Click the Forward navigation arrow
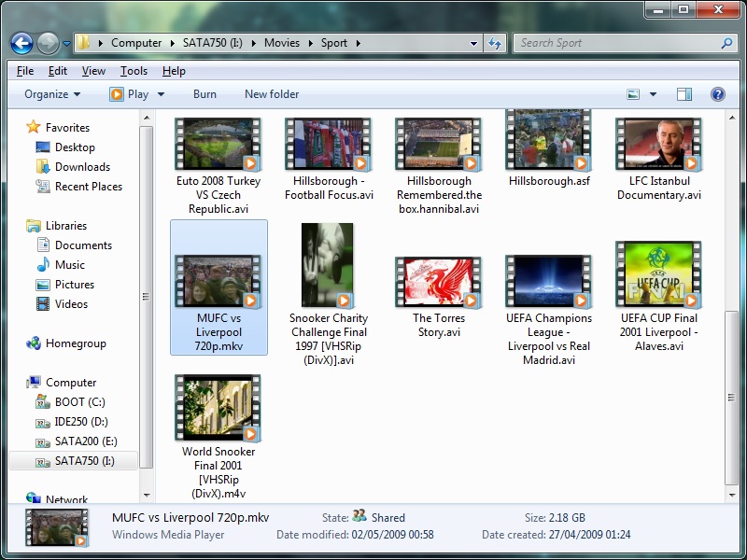This screenshot has height=560, width=747. 48,43
